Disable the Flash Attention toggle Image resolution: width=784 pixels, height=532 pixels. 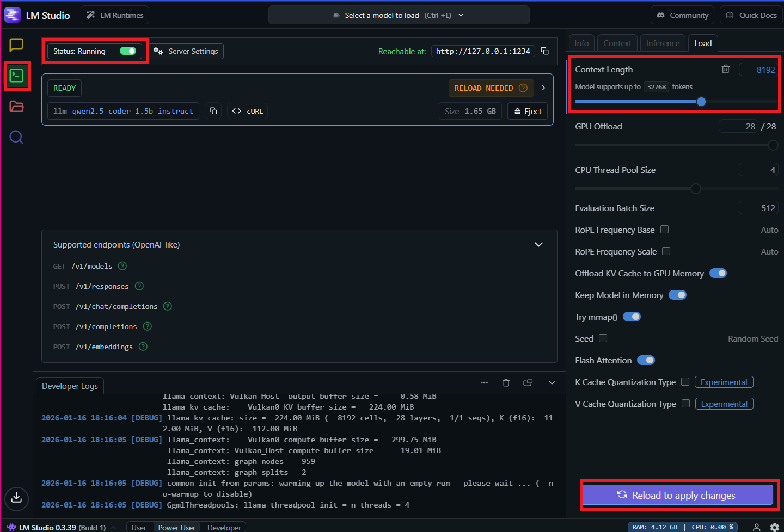(646, 360)
